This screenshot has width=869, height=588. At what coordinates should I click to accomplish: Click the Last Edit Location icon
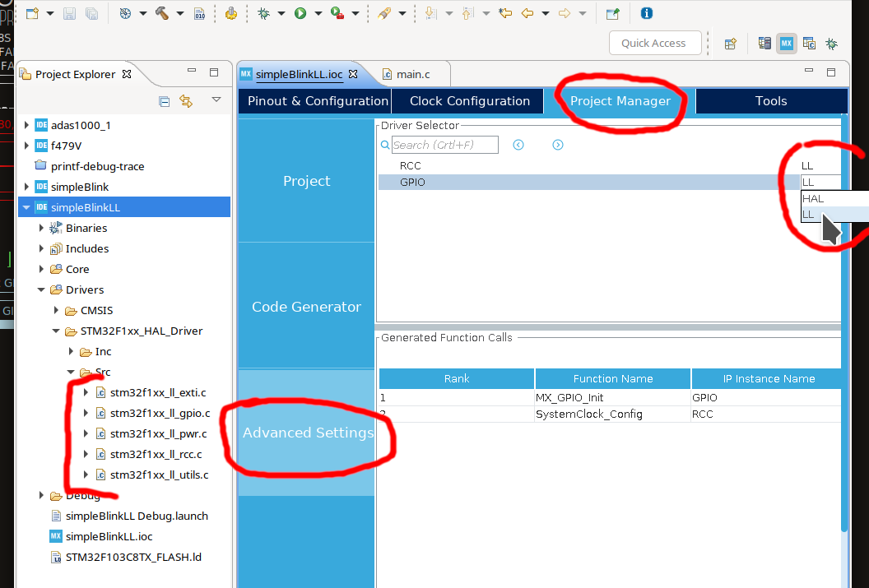click(x=505, y=13)
